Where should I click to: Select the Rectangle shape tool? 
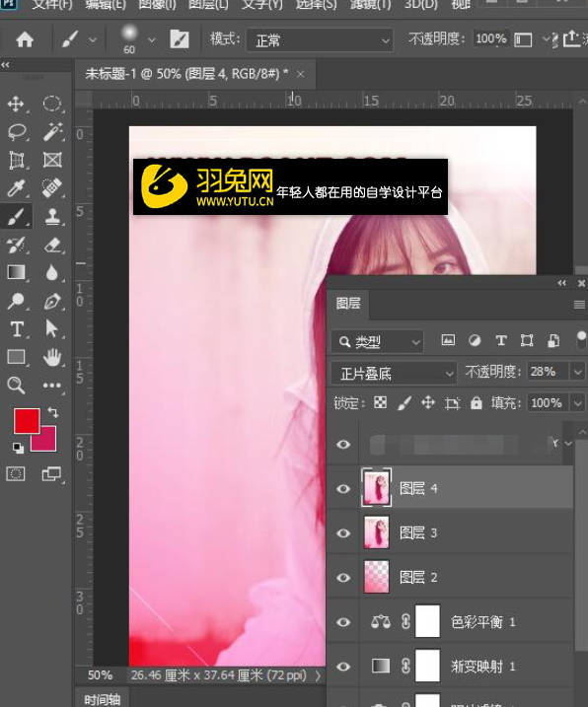coord(16,357)
